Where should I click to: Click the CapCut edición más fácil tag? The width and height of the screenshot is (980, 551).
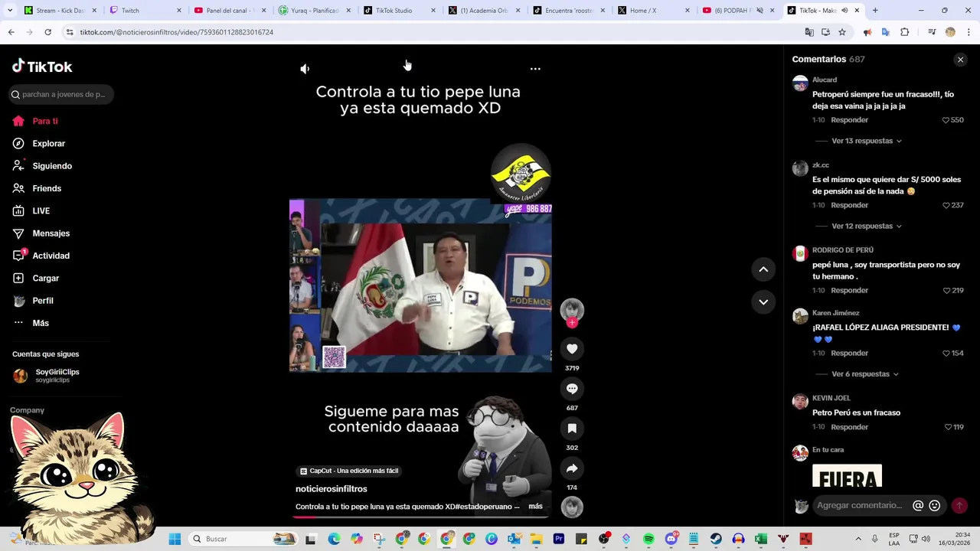(x=350, y=471)
